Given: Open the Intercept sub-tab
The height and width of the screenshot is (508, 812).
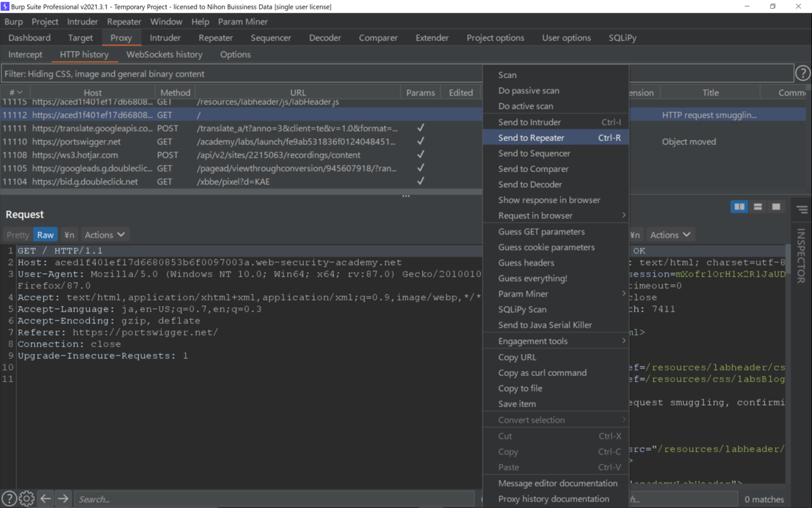Looking at the screenshot, I should click(25, 54).
